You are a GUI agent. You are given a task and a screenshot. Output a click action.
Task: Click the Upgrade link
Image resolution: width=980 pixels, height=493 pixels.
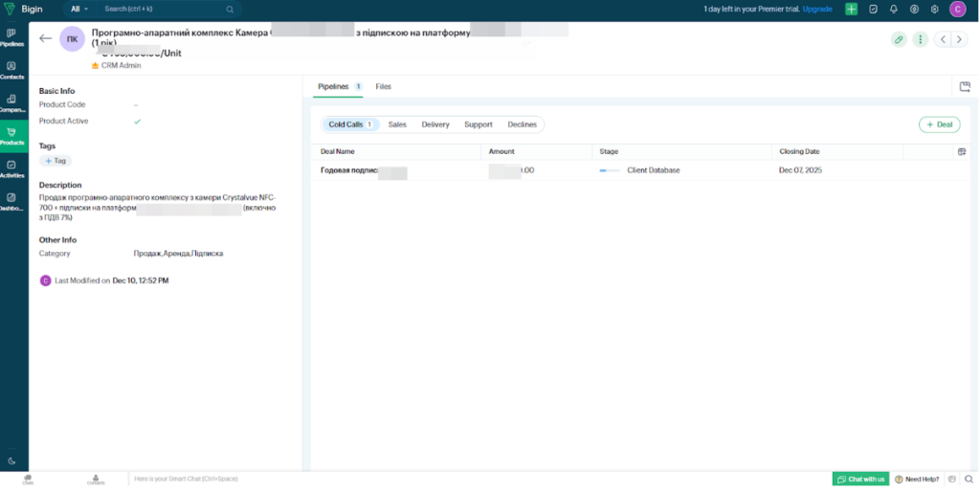point(817,9)
